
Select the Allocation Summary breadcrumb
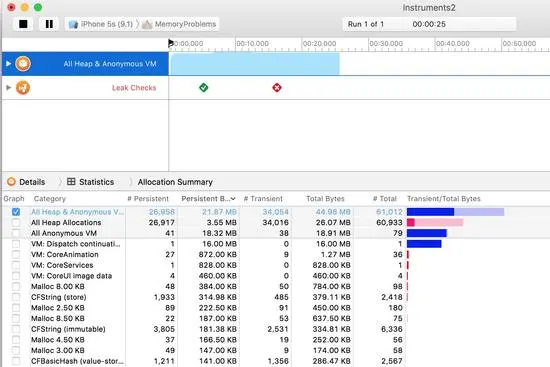pos(175,182)
